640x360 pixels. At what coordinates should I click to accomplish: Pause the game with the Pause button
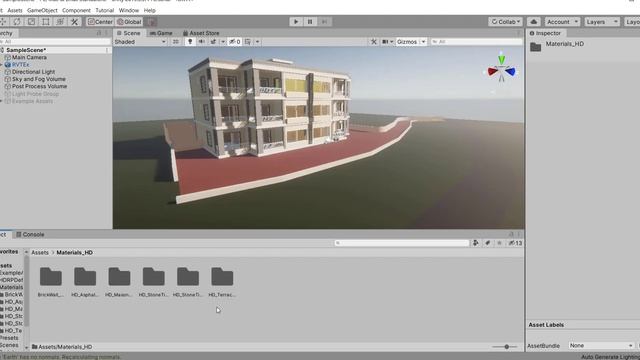tap(310, 22)
